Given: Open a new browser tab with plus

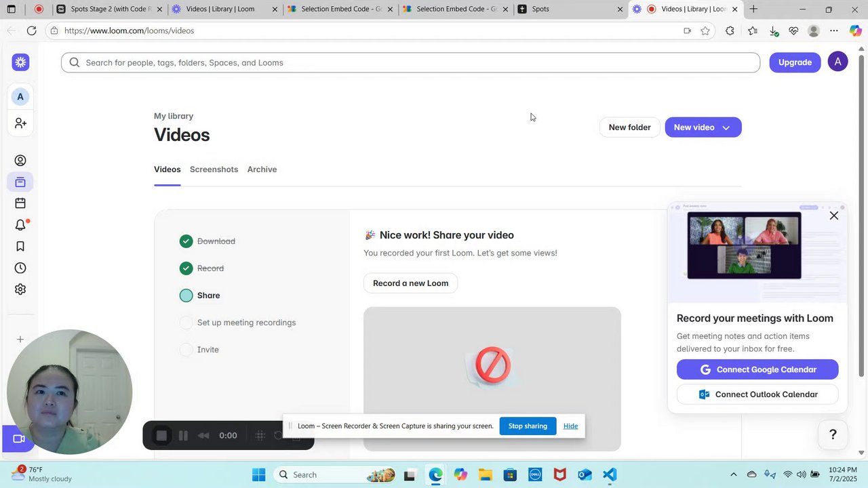Looking at the screenshot, I should [x=753, y=9].
